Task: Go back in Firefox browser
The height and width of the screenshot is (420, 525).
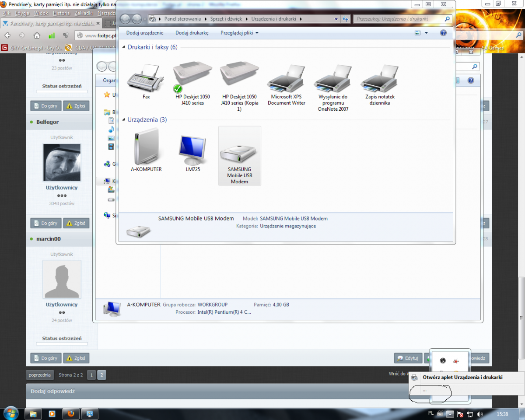Action: (x=8, y=35)
